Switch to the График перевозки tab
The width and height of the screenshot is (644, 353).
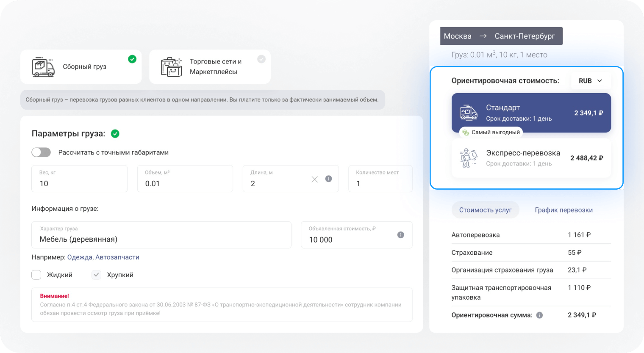point(563,210)
